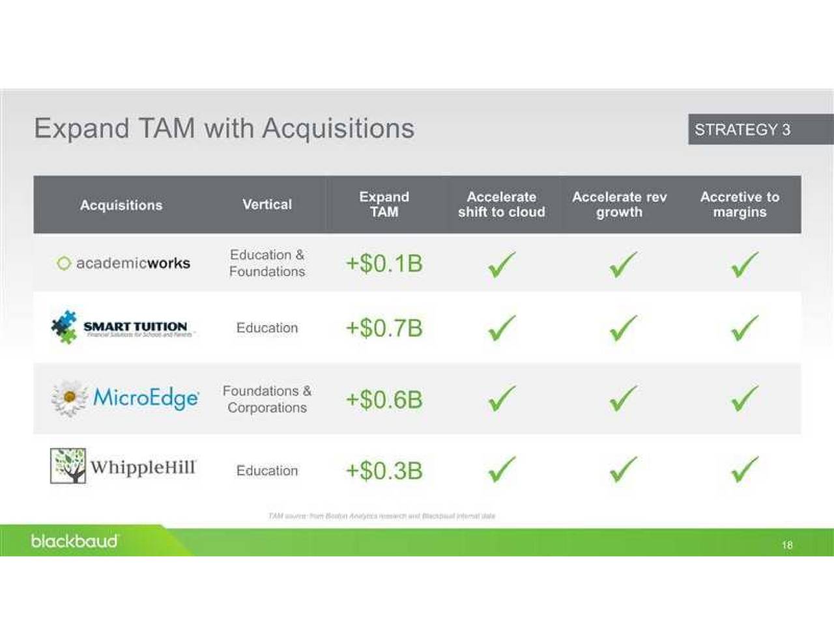834x644 pixels.
Task: Click the WhippleHill tree logo
Action: pyautogui.click(x=68, y=466)
